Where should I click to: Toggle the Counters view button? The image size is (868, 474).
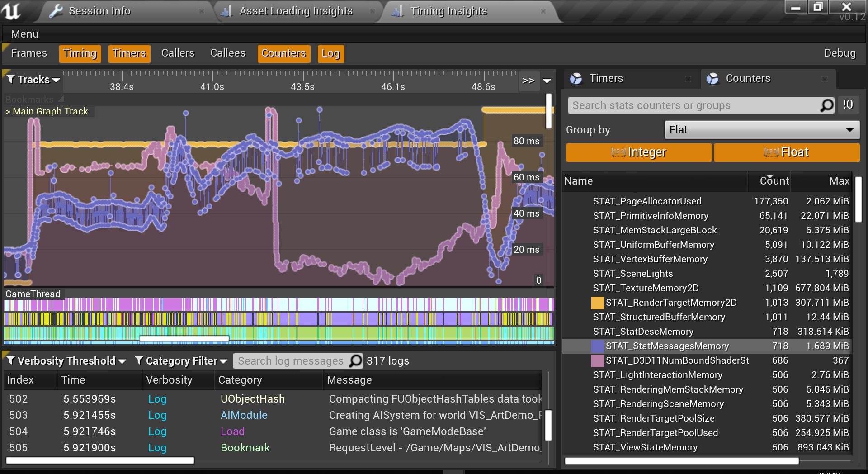pos(284,53)
